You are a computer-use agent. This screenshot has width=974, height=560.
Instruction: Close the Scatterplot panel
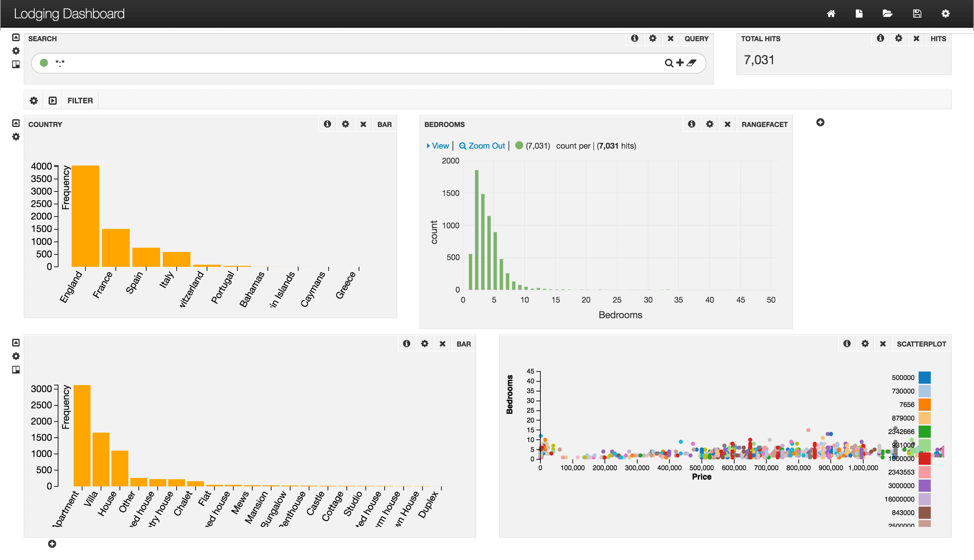pyautogui.click(x=883, y=344)
